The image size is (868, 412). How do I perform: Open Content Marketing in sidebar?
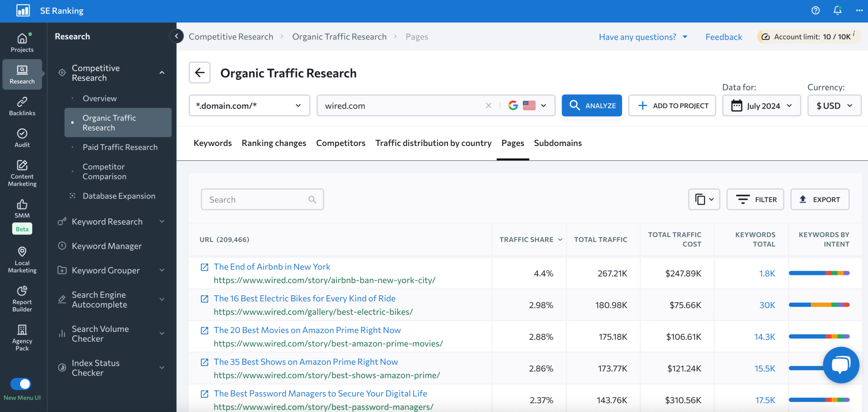point(22,172)
